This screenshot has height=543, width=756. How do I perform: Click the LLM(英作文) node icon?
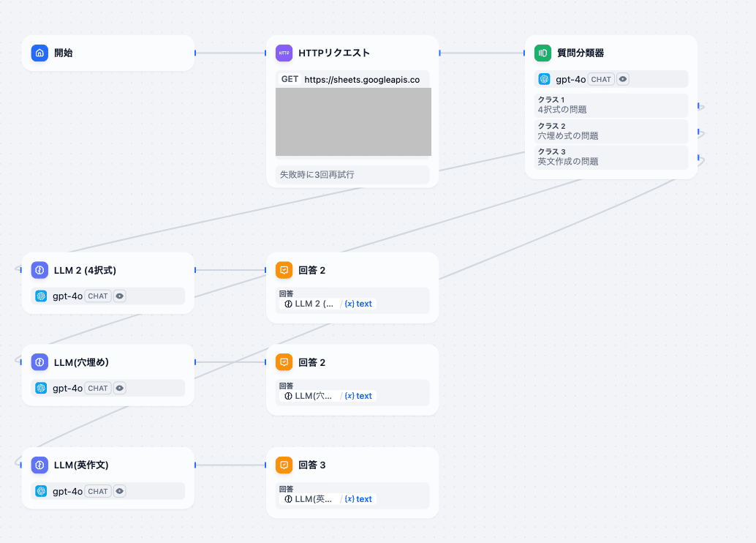[x=39, y=465]
